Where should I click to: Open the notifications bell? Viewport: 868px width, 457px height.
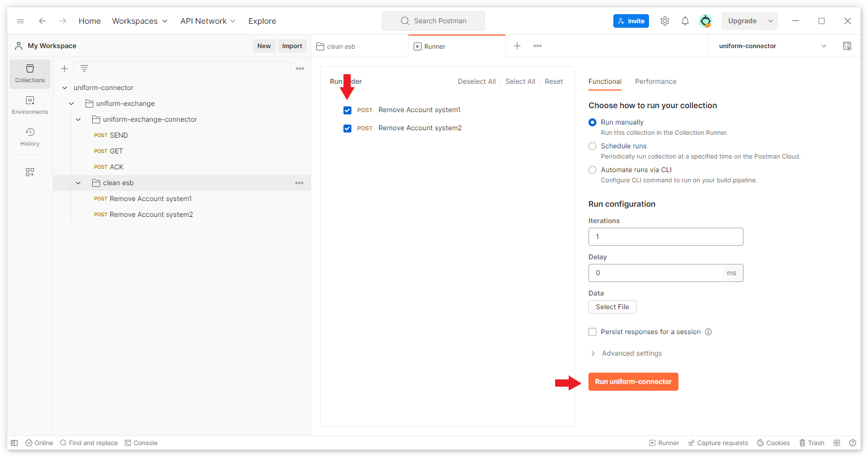(x=685, y=20)
